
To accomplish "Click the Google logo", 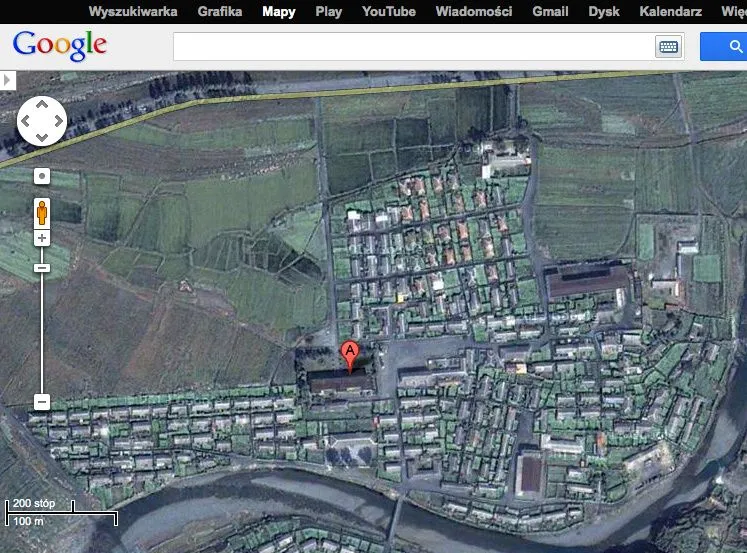I will point(60,46).
